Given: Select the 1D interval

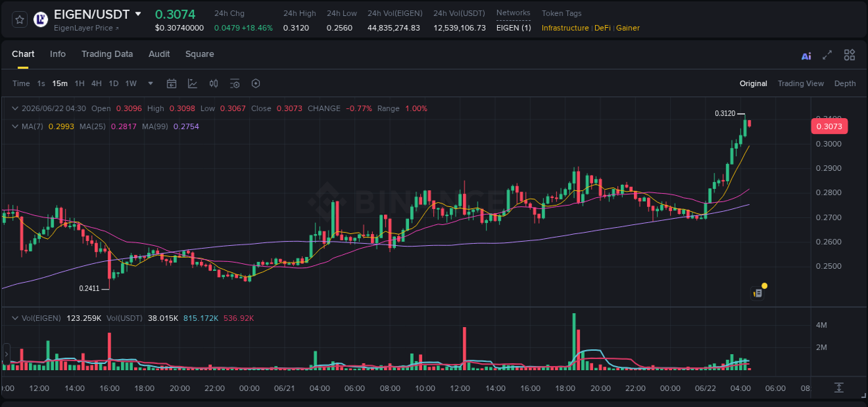Looking at the screenshot, I should pyautogui.click(x=113, y=83).
